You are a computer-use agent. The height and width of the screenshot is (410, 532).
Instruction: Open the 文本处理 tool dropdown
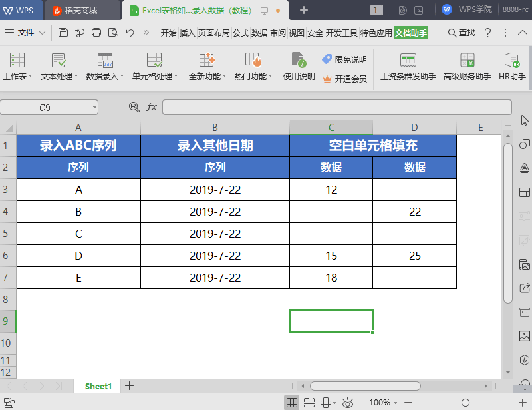[x=59, y=67]
